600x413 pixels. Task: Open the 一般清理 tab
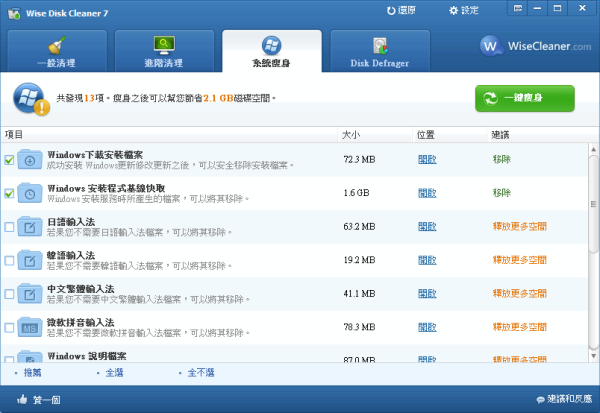(x=57, y=51)
